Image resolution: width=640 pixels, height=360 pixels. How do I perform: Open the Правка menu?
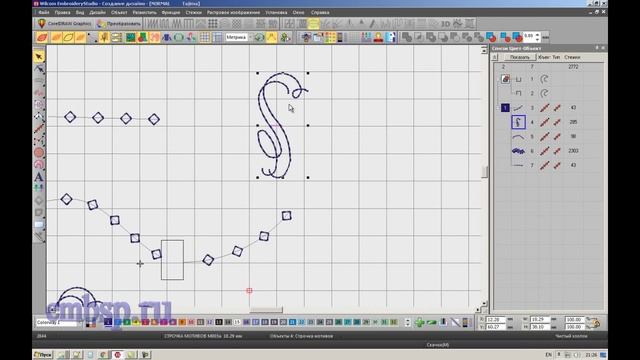tap(62, 13)
